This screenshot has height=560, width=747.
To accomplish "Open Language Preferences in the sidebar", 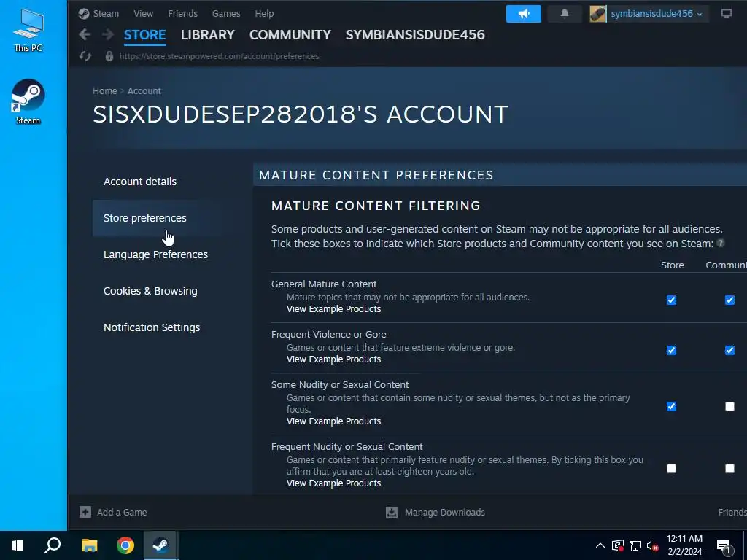I will [156, 254].
